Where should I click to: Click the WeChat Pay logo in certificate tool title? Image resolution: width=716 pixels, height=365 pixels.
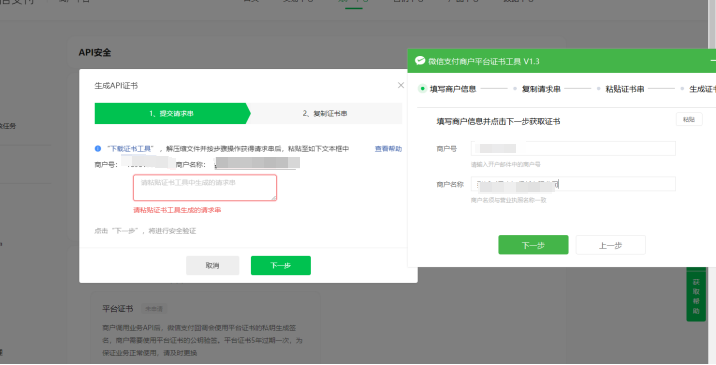[420, 61]
